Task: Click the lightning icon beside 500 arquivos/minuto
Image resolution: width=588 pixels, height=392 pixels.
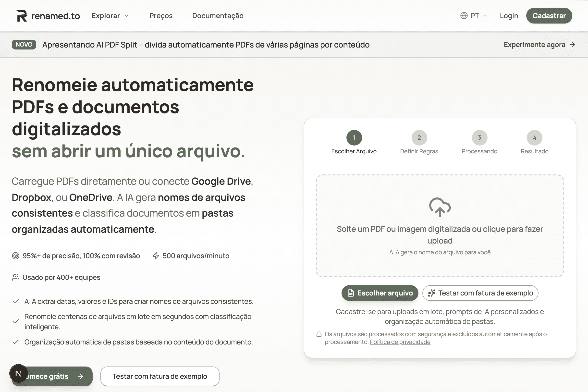Action: (x=156, y=256)
